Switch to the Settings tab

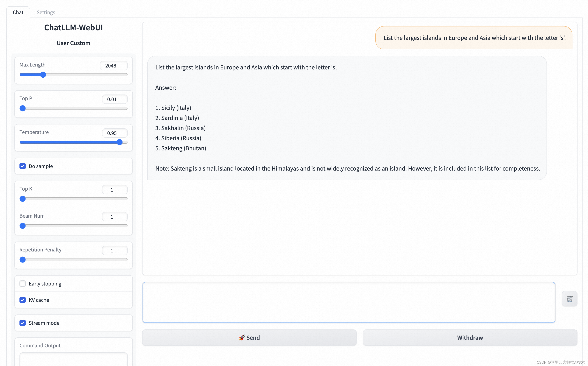click(x=46, y=12)
